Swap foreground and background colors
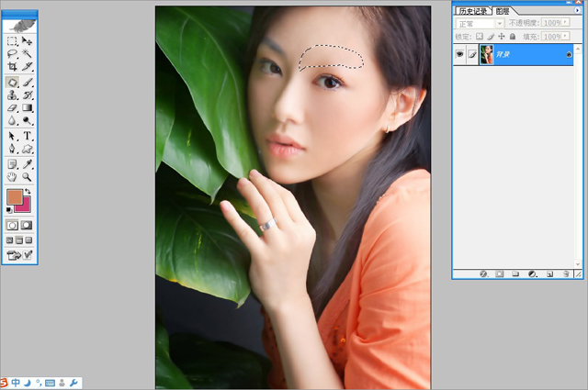Viewport: 588px width, 390px height. click(28, 192)
